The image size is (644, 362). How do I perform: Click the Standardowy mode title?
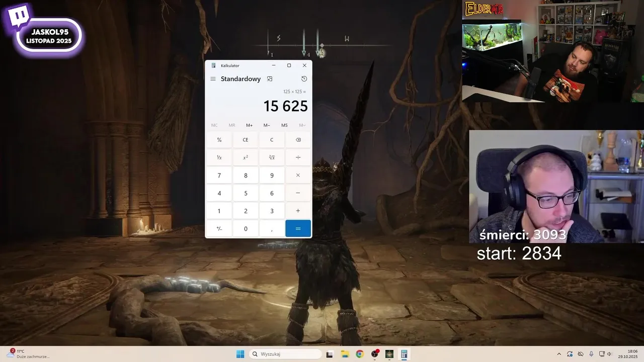[x=240, y=79]
